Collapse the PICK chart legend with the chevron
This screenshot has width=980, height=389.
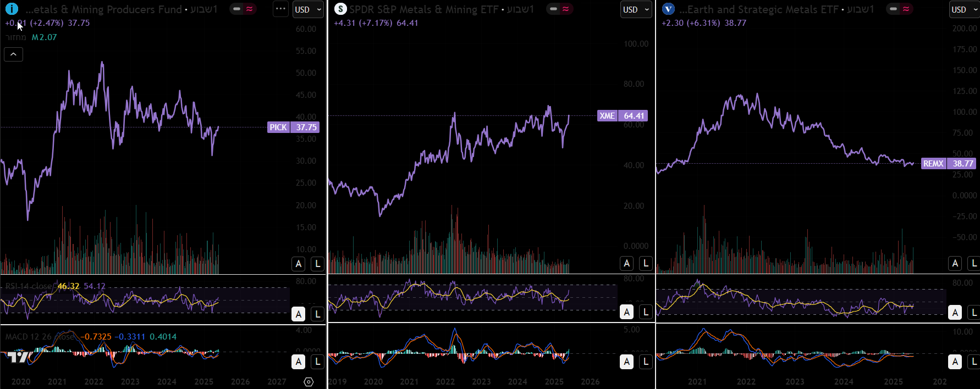click(x=13, y=54)
